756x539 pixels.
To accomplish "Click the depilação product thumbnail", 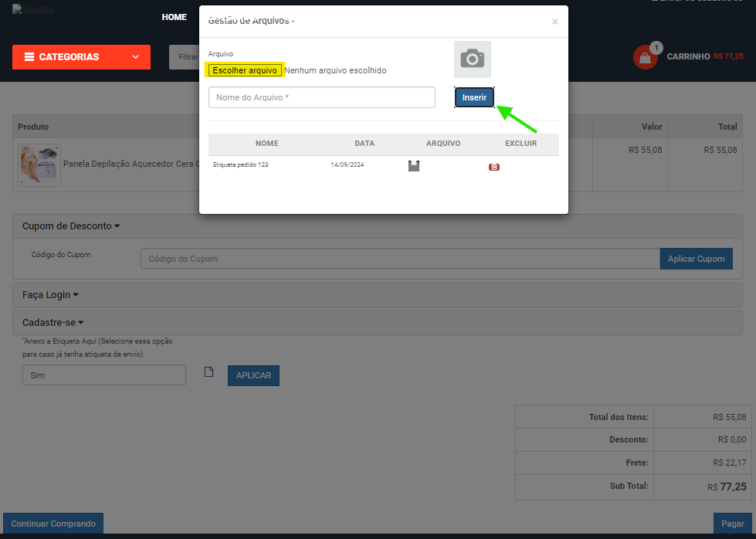I will pos(39,164).
